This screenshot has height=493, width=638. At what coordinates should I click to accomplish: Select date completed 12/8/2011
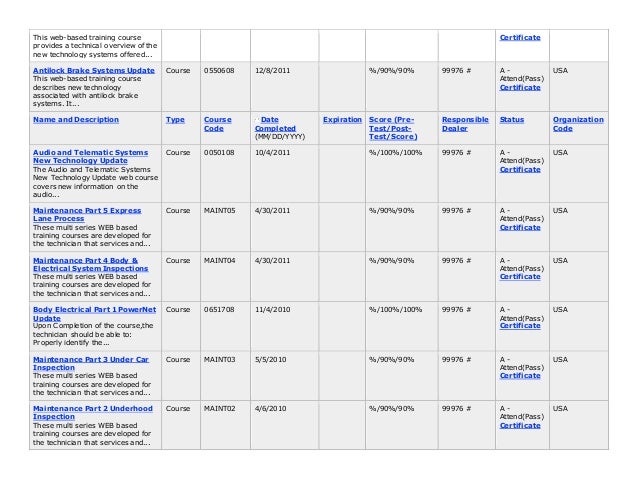point(272,70)
